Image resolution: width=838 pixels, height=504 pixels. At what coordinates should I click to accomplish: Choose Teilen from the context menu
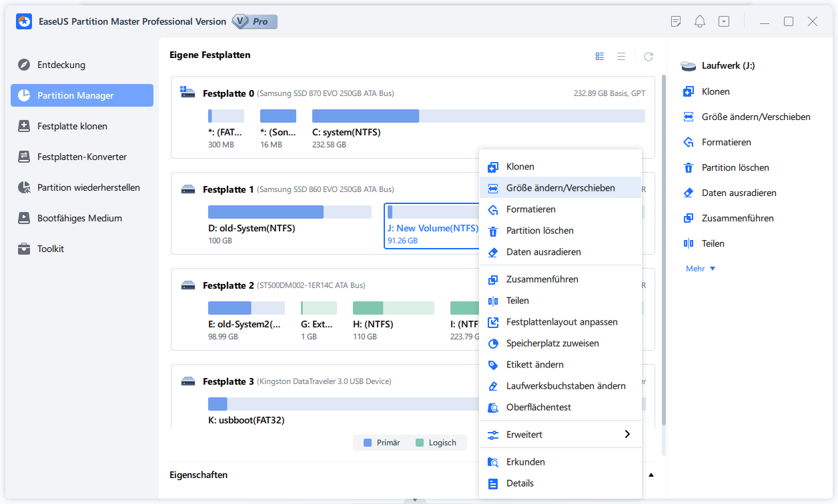click(560, 301)
